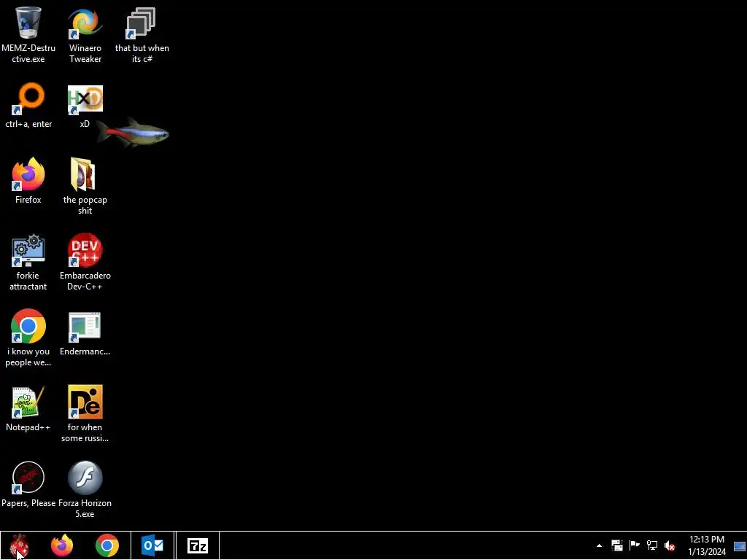
Task: Open the Start menu ornament button
Action: (x=19, y=545)
